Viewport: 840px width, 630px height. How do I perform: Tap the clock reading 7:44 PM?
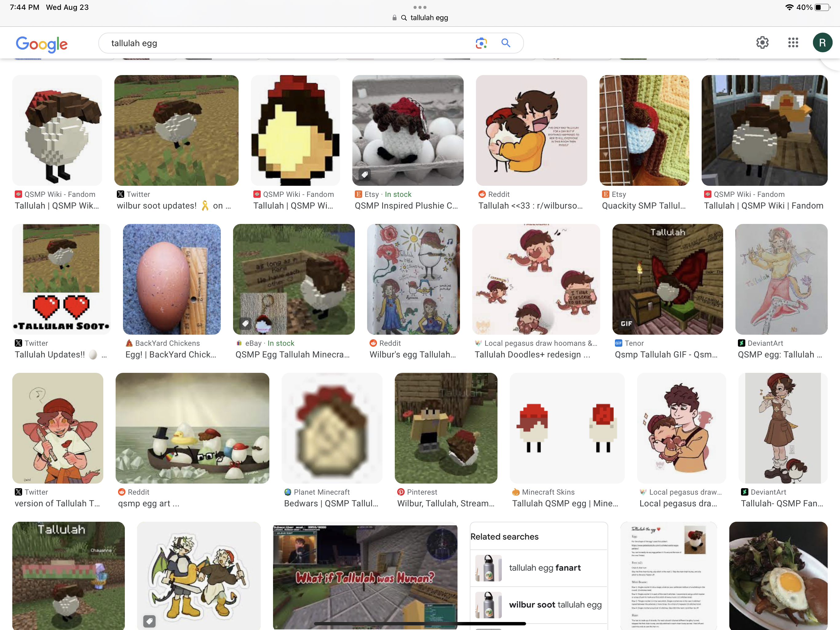coord(25,7)
